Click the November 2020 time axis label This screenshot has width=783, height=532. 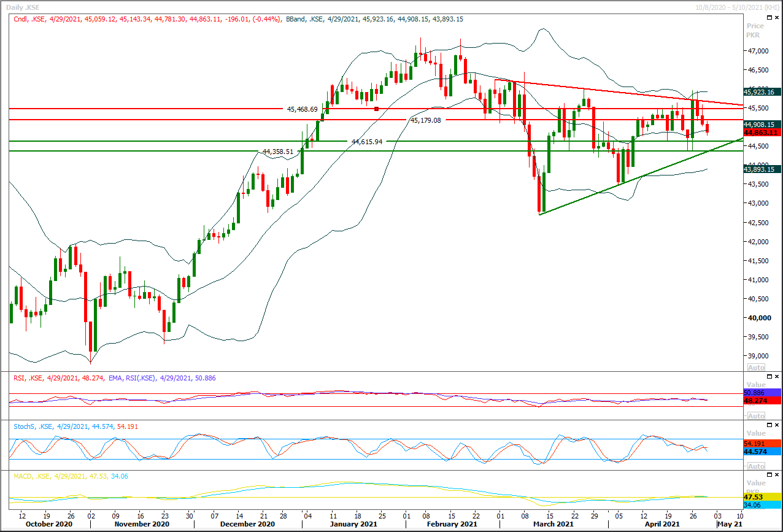(x=142, y=525)
